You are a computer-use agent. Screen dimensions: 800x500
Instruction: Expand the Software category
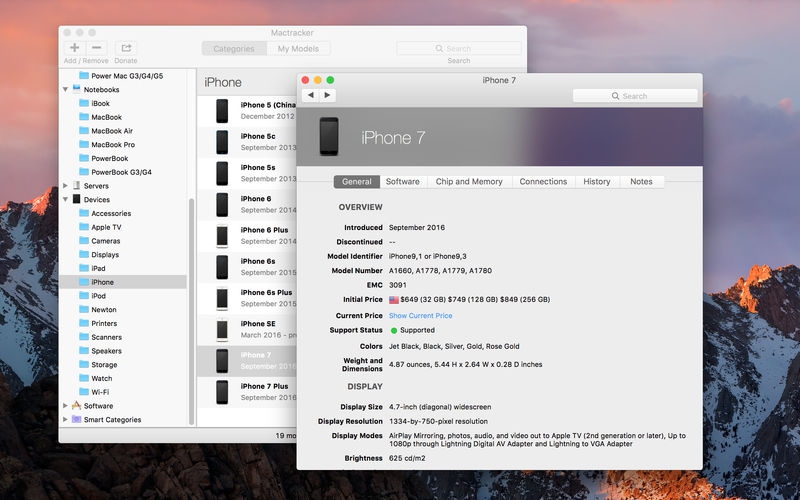(x=65, y=406)
